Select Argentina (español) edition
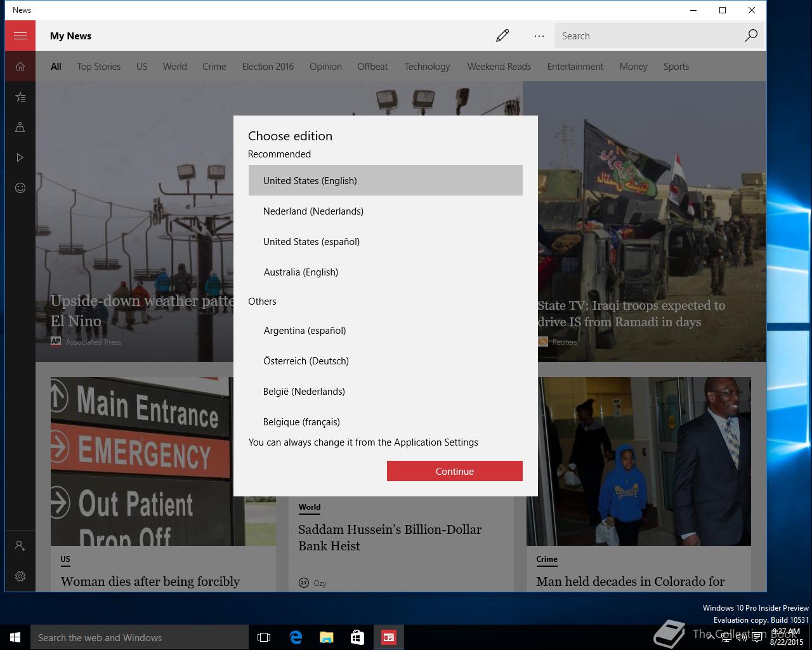Viewport: 812px width, 650px height. (x=386, y=330)
